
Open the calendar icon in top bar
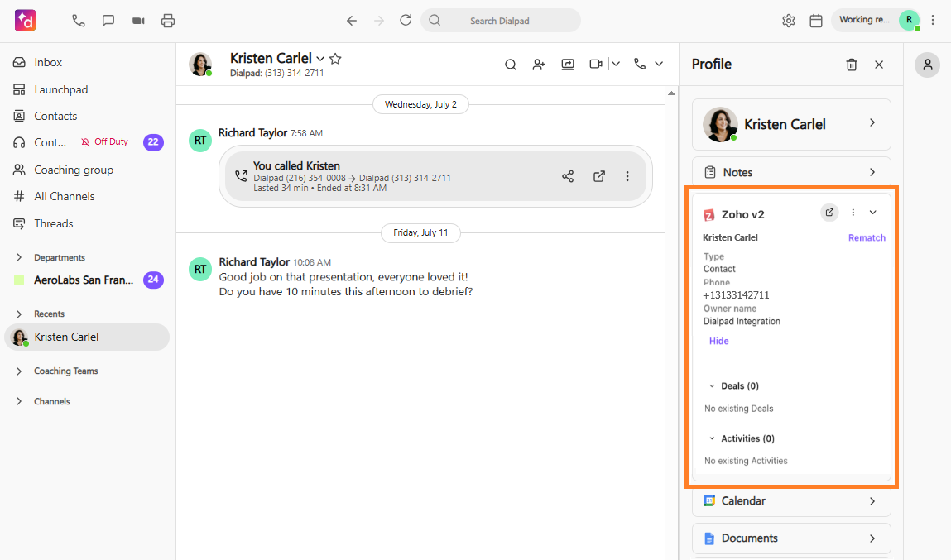(x=816, y=21)
